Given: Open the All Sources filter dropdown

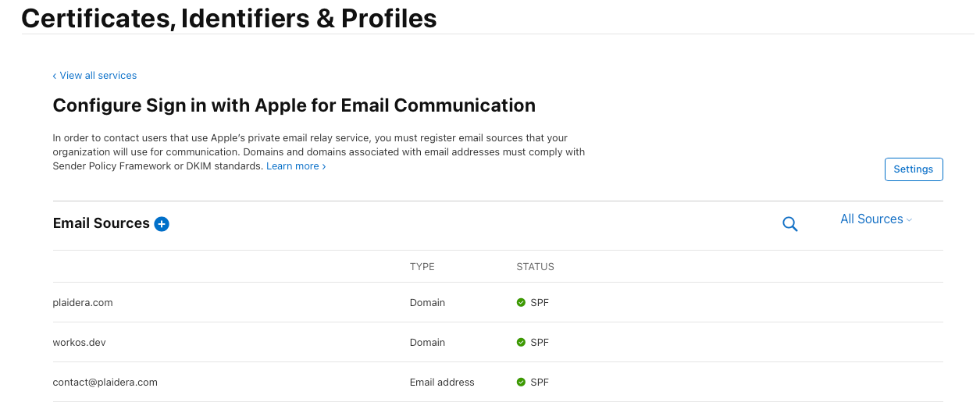Looking at the screenshot, I should click(x=871, y=219).
